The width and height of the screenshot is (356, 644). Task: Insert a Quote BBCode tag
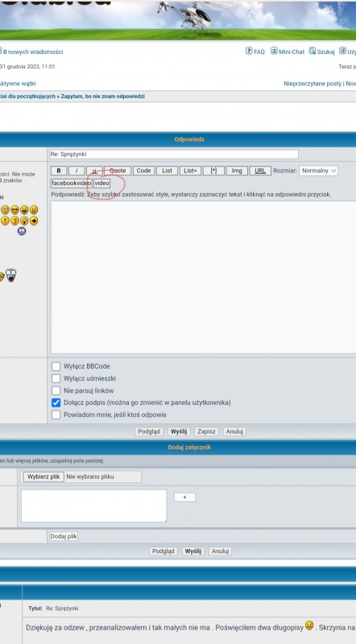point(118,171)
